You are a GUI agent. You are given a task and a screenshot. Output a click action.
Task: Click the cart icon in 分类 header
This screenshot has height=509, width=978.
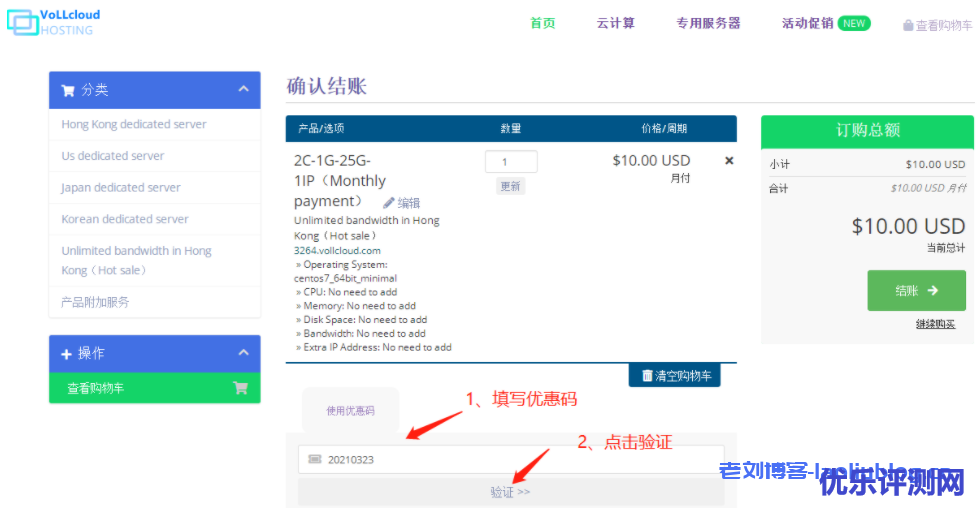tap(67, 90)
